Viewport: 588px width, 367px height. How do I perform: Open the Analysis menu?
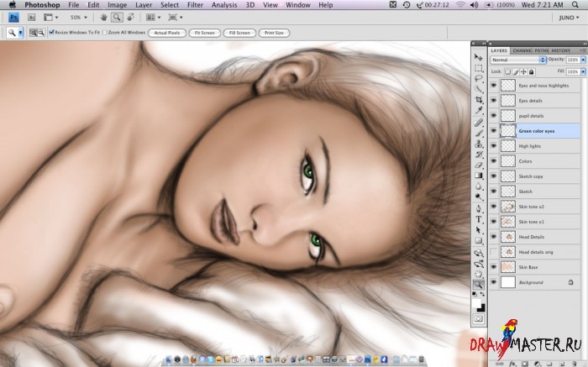[224, 5]
